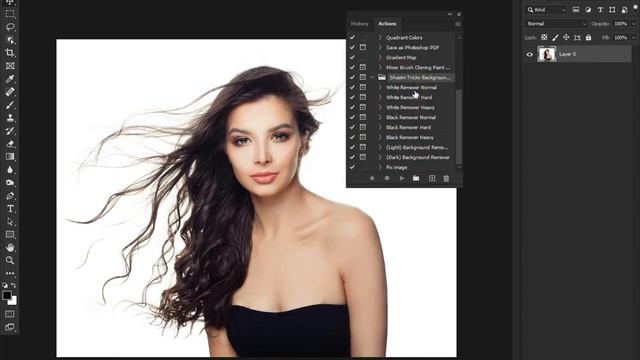Toggle checkmark for Fix Image action

[352, 167]
